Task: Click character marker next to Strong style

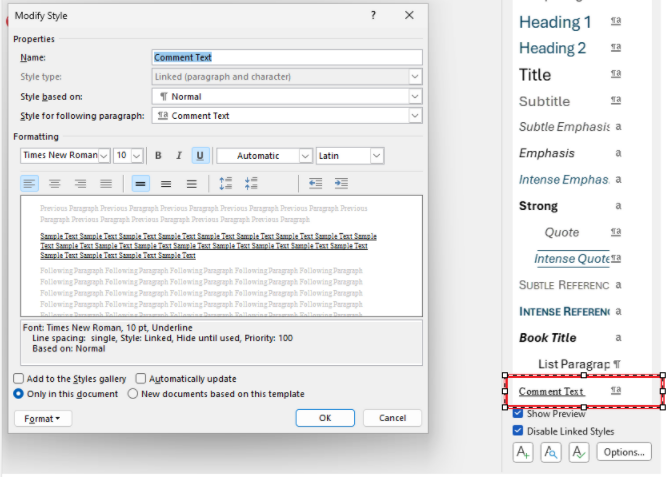Action: click(x=618, y=206)
